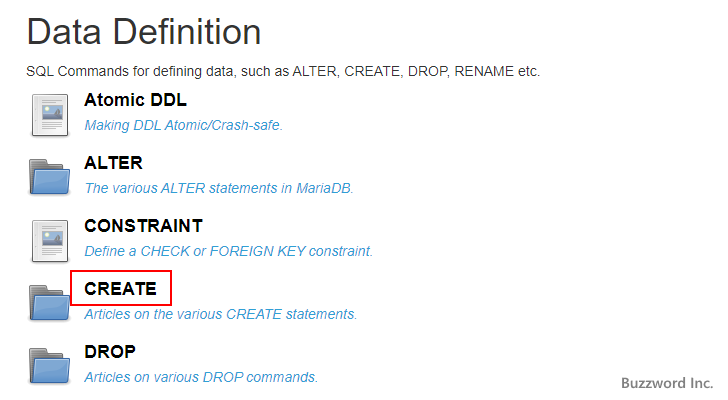The height and width of the screenshot is (400, 728).
Task: Open the CONSTRAINT title link
Action: tap(143, 226)
